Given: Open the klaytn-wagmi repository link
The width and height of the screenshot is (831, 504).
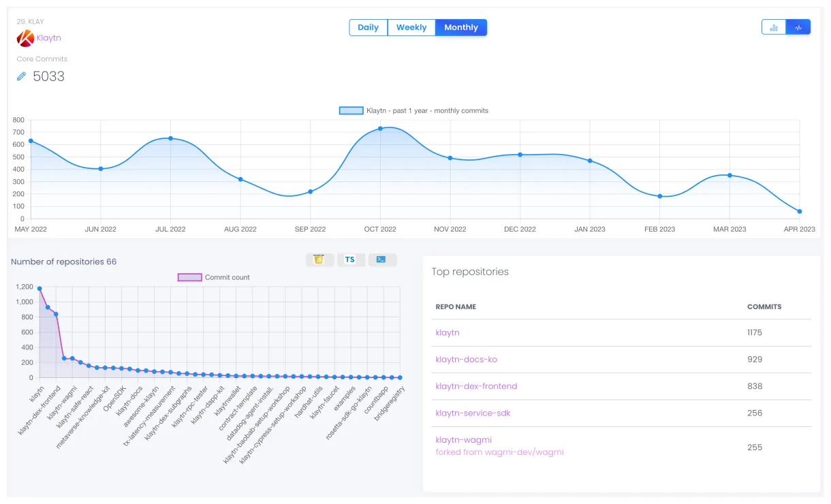Looking at the screenshot, I should 463,440.
